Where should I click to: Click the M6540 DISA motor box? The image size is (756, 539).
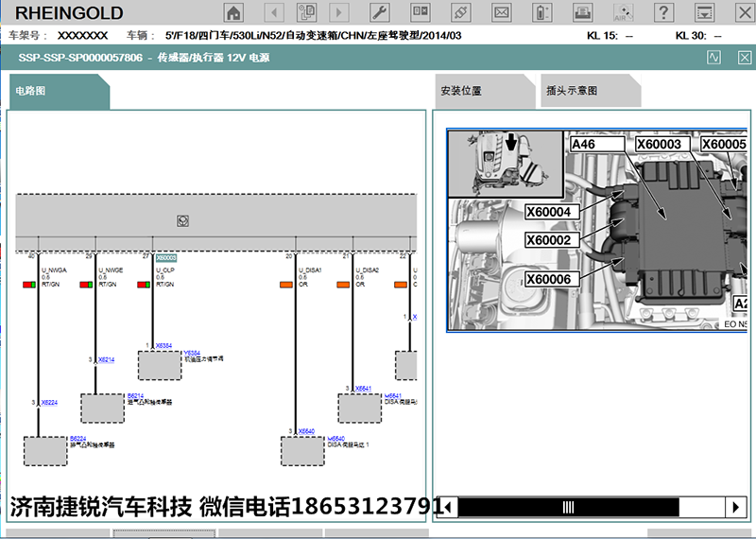click(302, 451)
